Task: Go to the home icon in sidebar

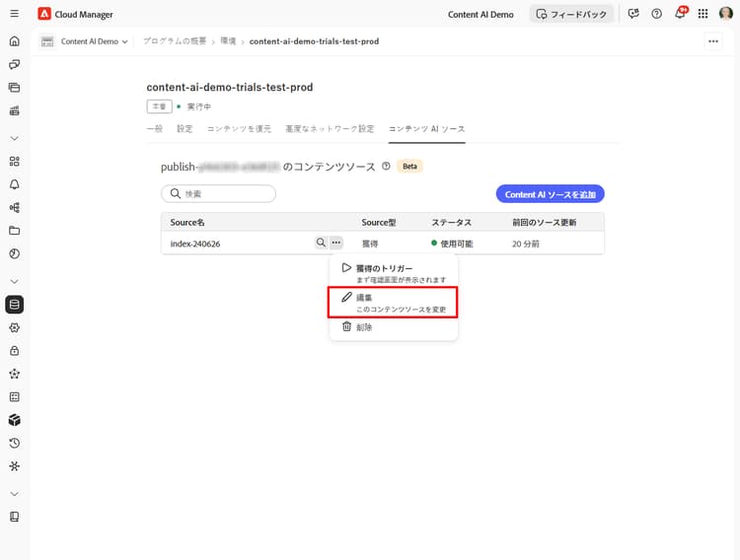Action: click(x=15, y=41)
